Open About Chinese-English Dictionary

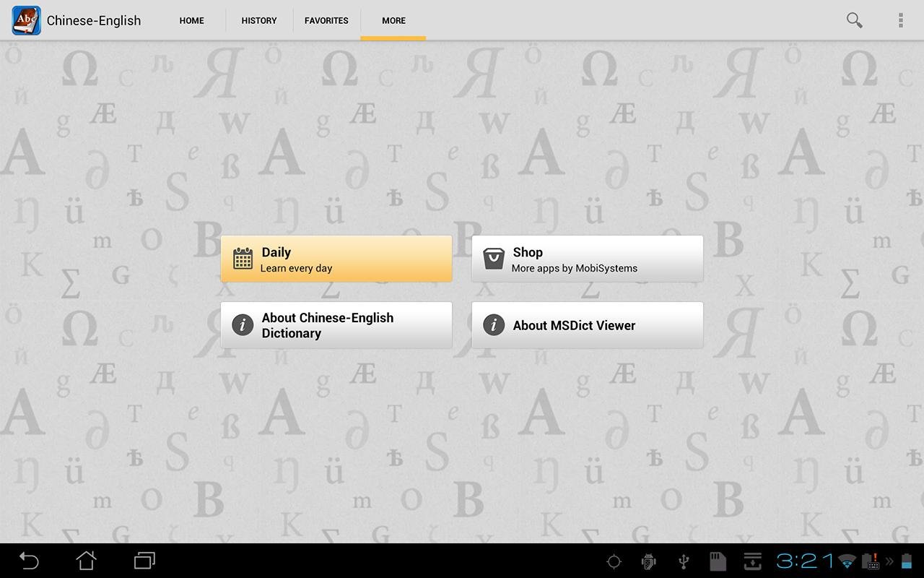coord(336,325)
